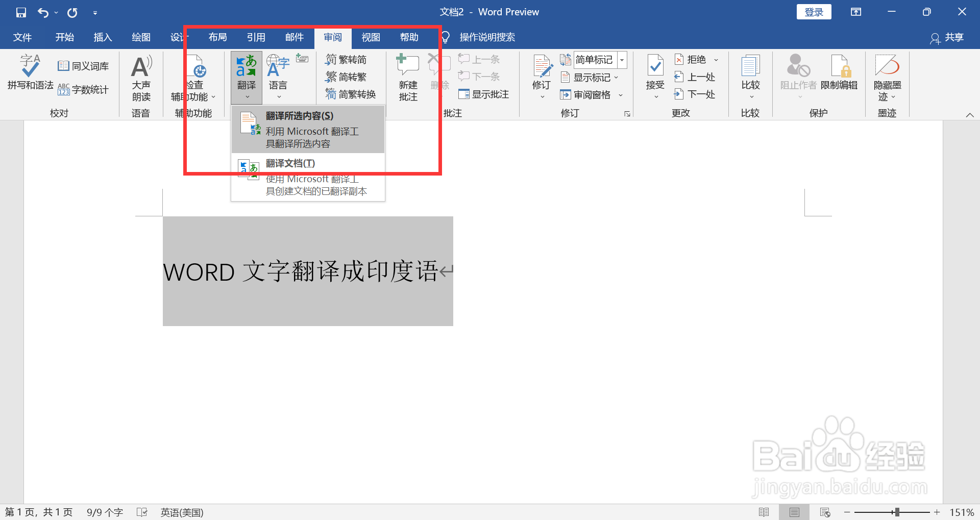The height and width of the screenshot is (520, 980).
Task: Toggle the 审阅窗格 reviewing pane
Action: pos(586,95)
